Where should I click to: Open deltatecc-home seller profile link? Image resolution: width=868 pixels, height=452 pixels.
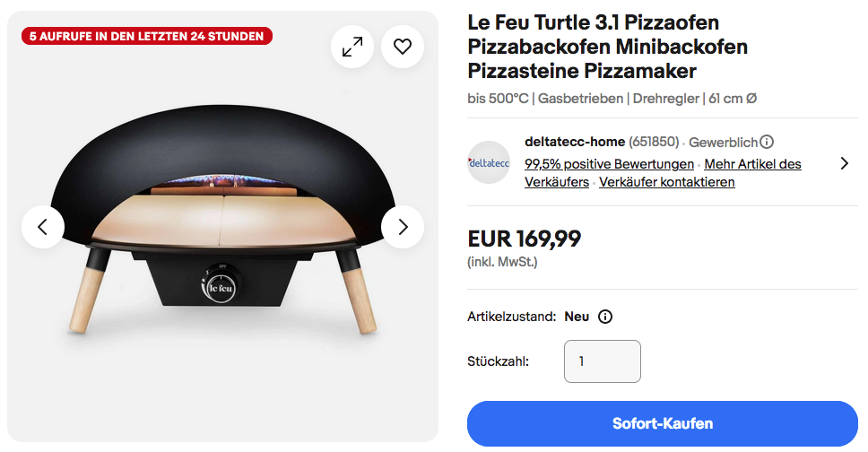[574, 142]
